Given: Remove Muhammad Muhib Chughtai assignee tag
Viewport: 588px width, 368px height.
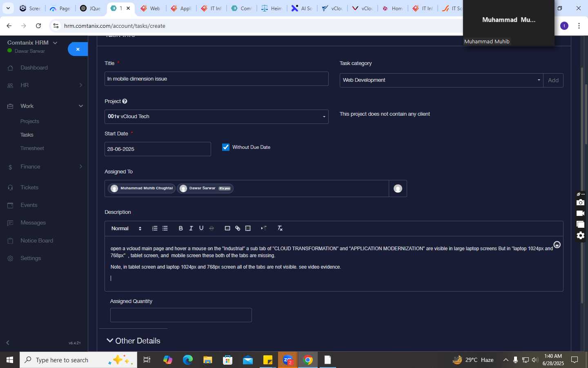Looking at the screenshot, I should point(142,188).
